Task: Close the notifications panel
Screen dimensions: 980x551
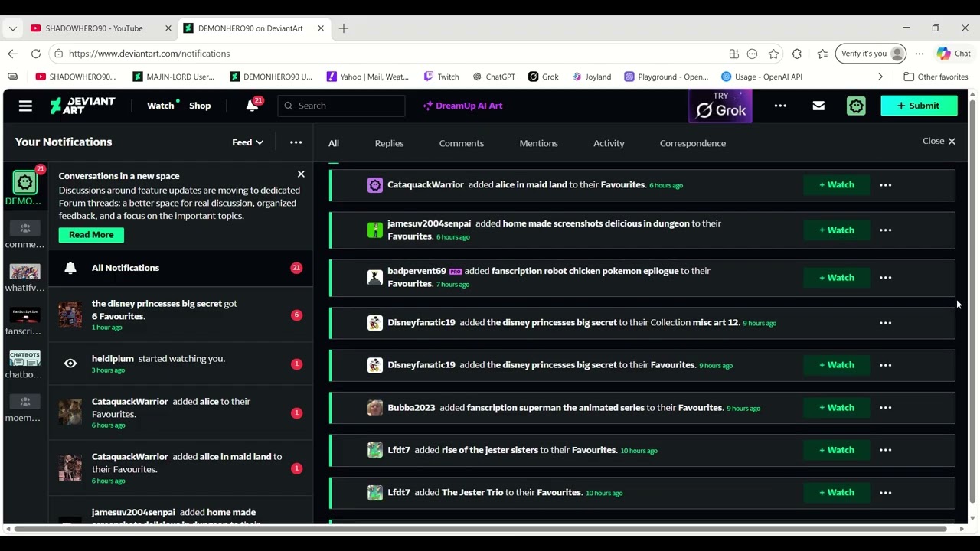Action: (939, 141)
